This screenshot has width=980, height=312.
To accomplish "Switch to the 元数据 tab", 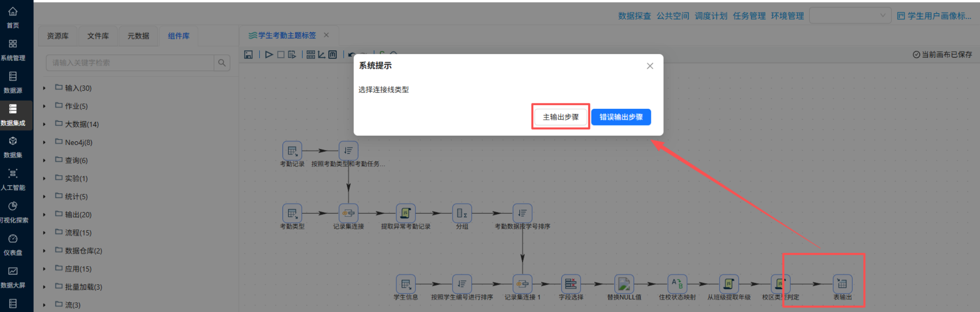I will [x=138, y=36].
